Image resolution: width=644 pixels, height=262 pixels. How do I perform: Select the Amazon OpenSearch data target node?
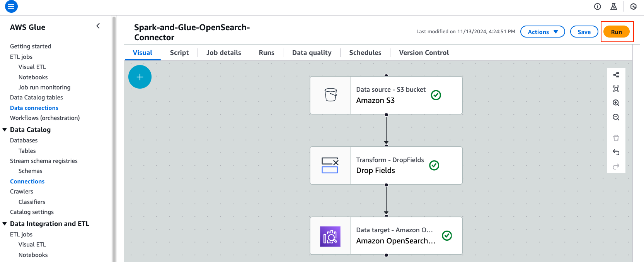click(x=386, y=236)
